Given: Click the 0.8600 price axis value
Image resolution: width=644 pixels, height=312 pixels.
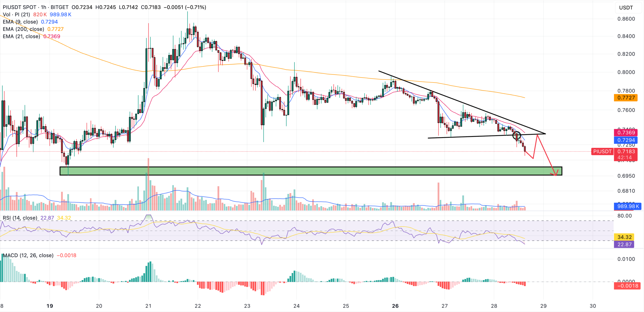Looking at the screenshot, I should tap(626, 19).
